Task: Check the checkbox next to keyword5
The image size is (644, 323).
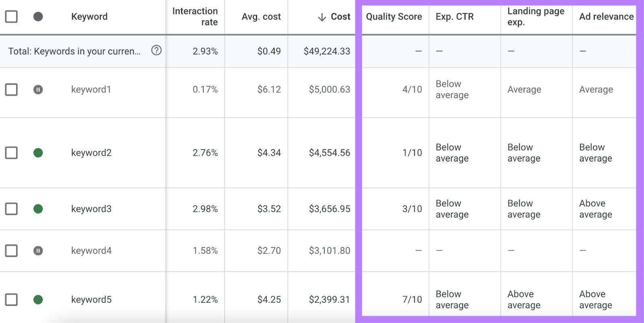Action: 11,300
